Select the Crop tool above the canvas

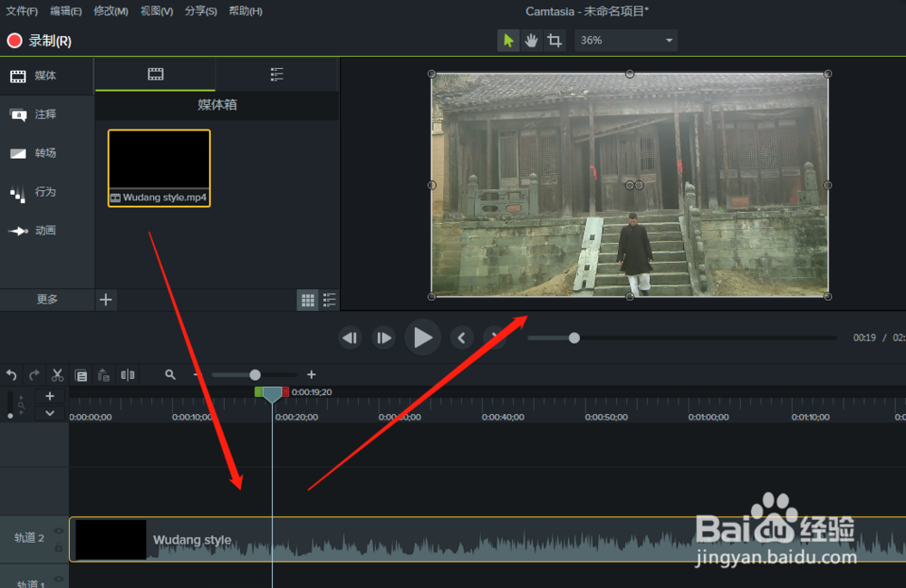(x=554, y=41)
